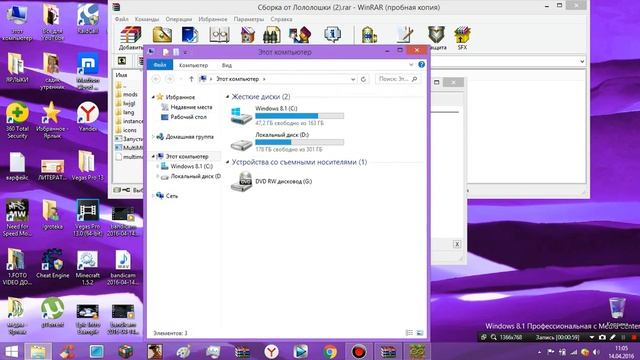The image size is (640, 360).
Task: Select Cheat Engine desktop shortcut
Action: (x=52, y=264)
